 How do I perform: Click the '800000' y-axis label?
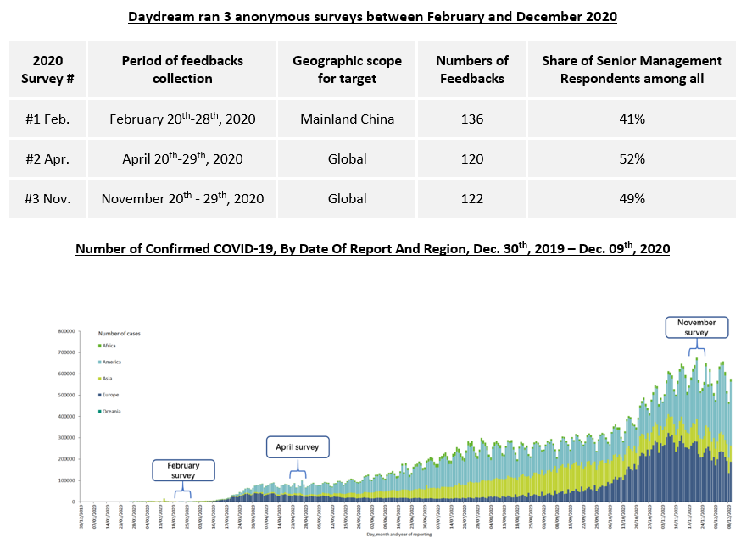point(67,331)
